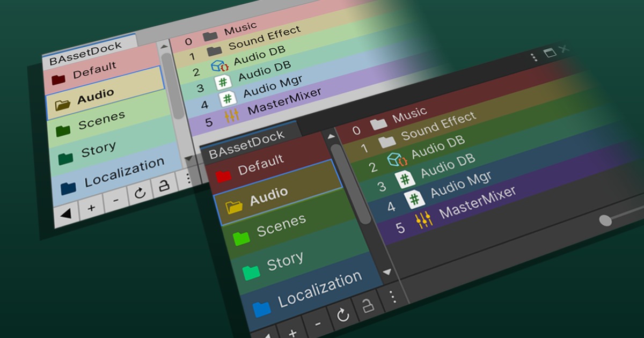Click the script icon of Audio DB row 3, dark window

405,179
